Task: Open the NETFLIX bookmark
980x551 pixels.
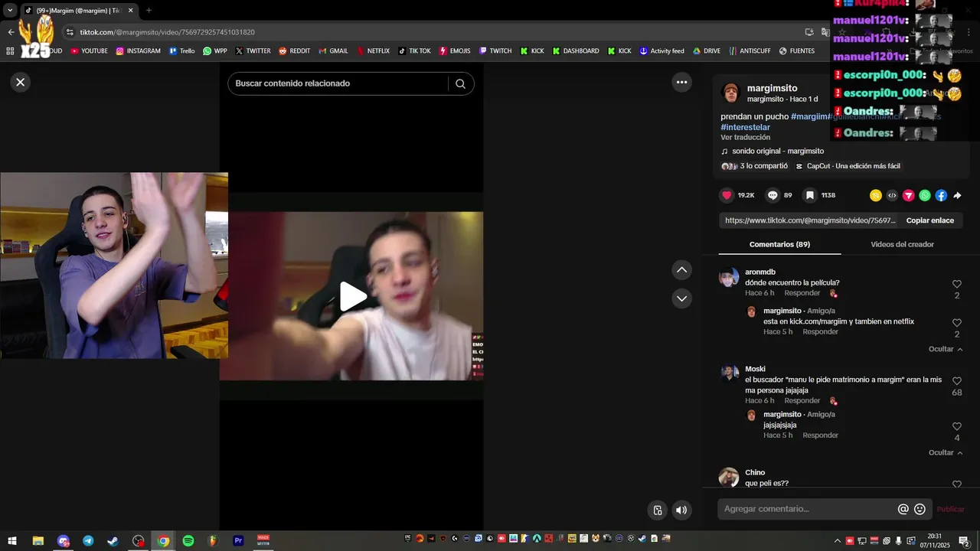Action: point(373,51)
